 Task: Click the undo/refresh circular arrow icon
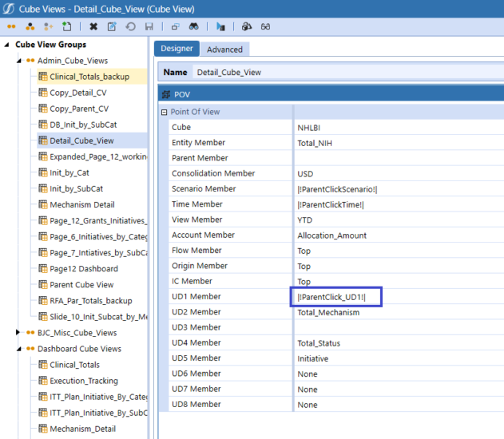pyautogui.click(x=130, y=26)
